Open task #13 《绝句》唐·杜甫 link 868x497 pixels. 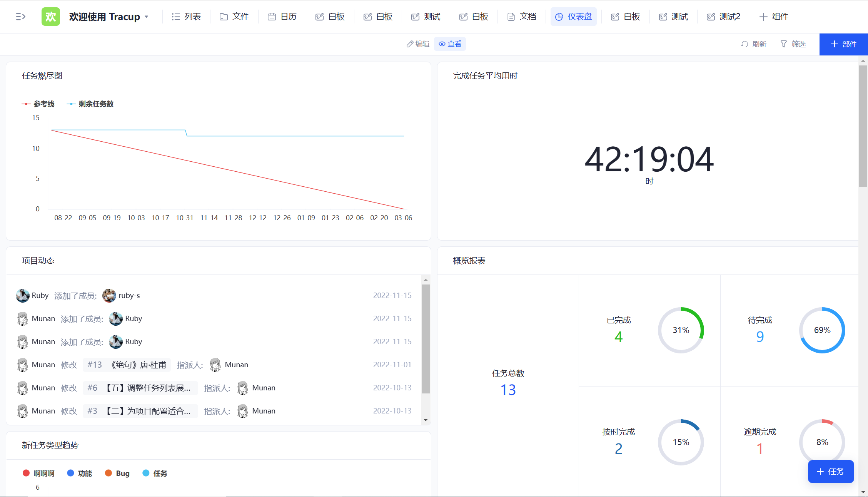coord(127,365)
